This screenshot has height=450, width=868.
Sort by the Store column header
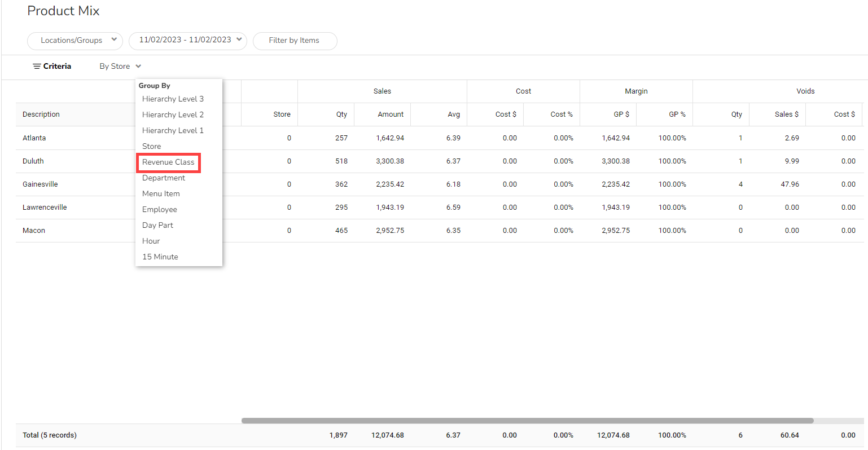coord(282,114)
